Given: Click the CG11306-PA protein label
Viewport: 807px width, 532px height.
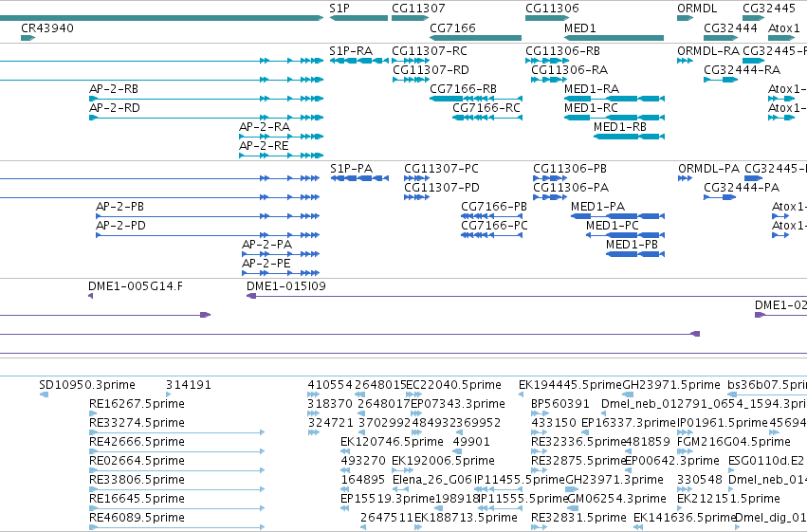Looking at the screenshot, I should pyautogui.click(x=571, y=188).
